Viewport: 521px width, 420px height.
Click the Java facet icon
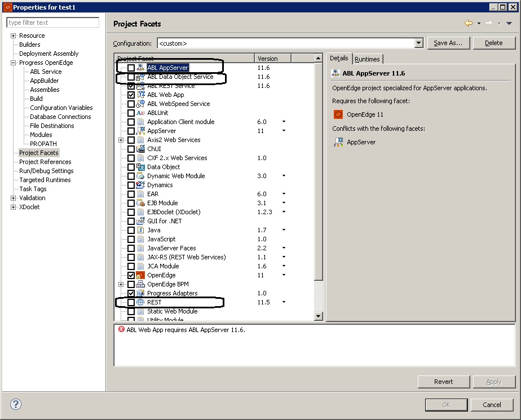click(140, 230)
